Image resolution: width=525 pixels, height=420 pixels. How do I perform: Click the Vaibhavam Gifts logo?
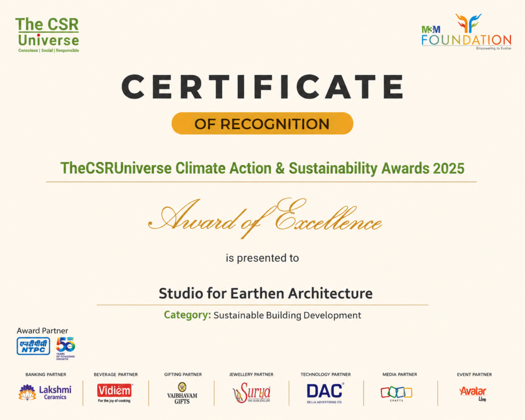click(x=182, y=393)
